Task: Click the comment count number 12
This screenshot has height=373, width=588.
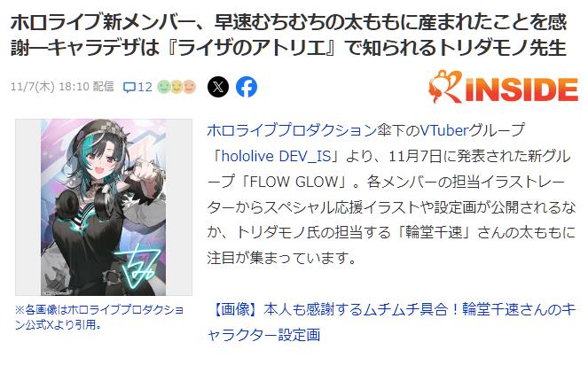Action: point(145,87)
